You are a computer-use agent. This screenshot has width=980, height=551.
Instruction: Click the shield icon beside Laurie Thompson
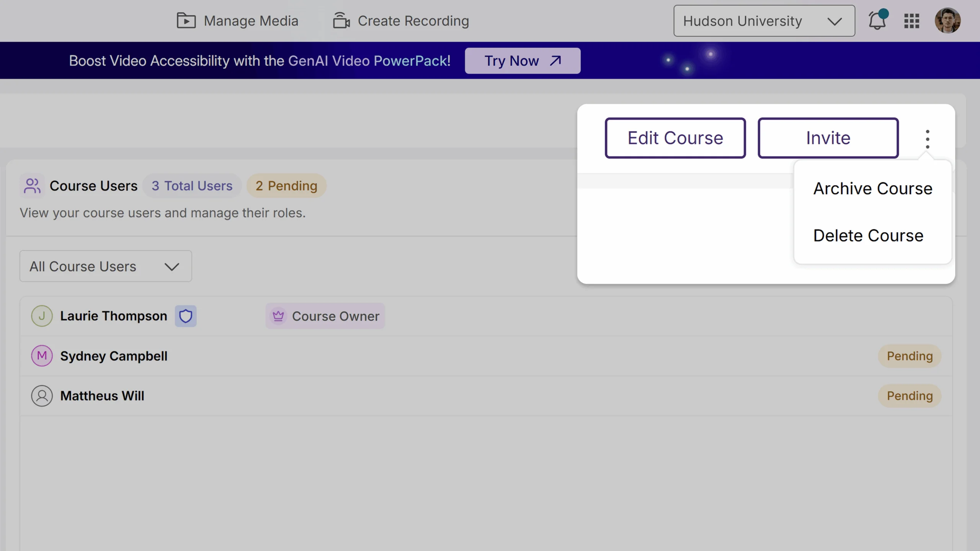point(186,316)
